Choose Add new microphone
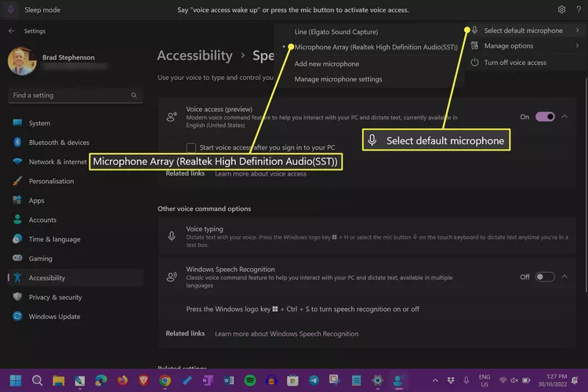 tap(327, 64)
